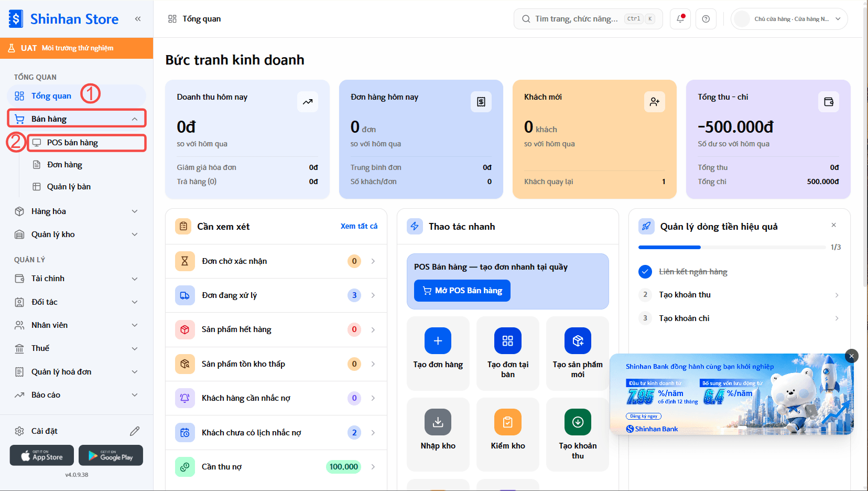Click the wallet icon in Tổng thu - chi
This screenshot has width=868, height=491.
(829, 102)
